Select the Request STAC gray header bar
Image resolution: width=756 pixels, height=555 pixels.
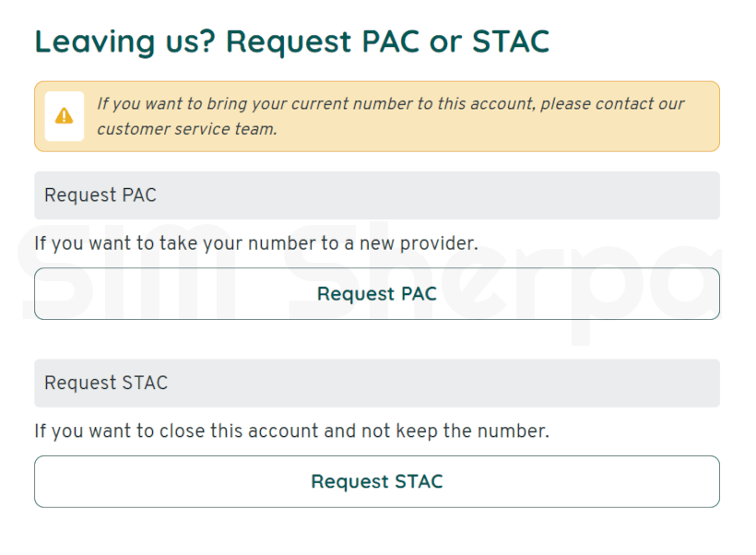point(376,383)
